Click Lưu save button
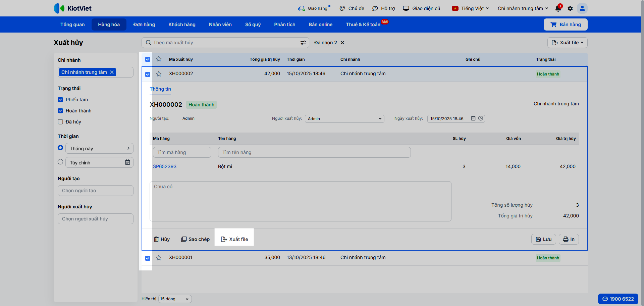 click(544, 239)
